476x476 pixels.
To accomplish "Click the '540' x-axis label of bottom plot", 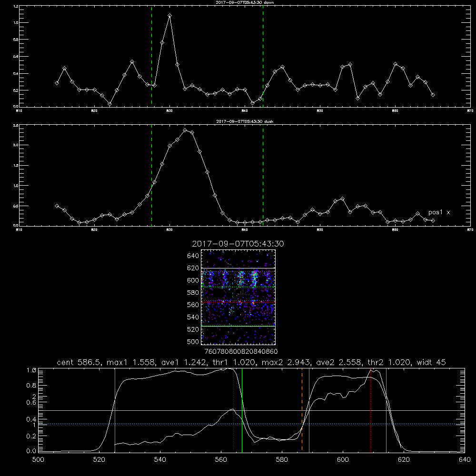I will (x=160, y=459).
